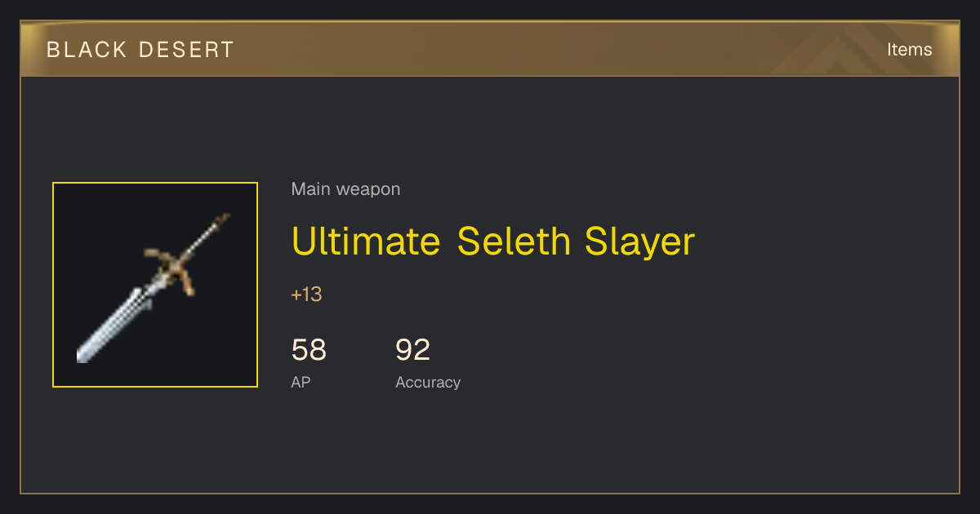Open the Items section link
This screenshot has width=980, height=514.
[909, 49]
